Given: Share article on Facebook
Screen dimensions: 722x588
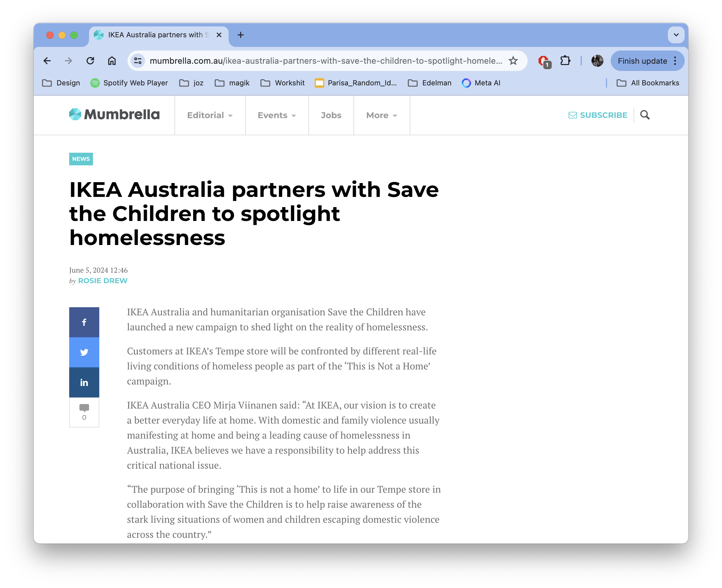Looking at the screenshot, I should (x=84, y=322).
